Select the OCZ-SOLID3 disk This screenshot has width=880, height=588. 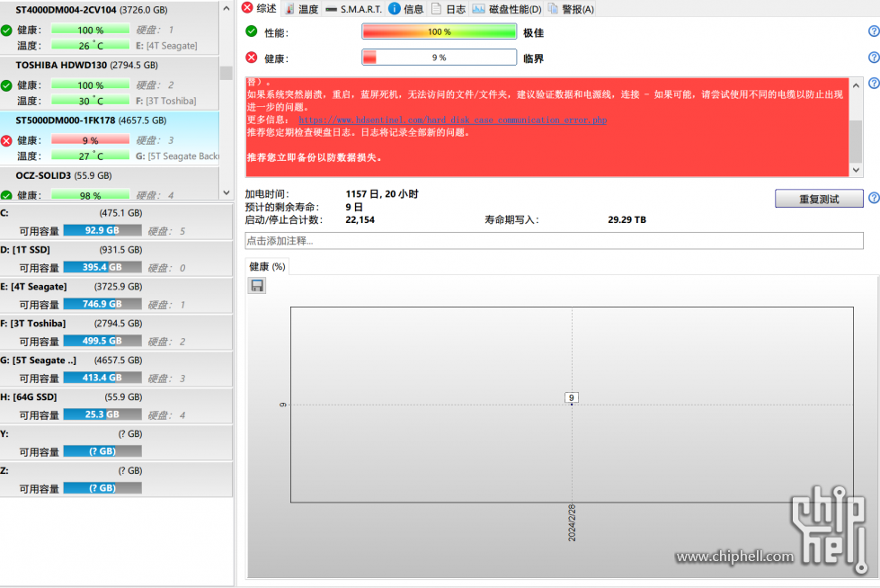(110, 183)
